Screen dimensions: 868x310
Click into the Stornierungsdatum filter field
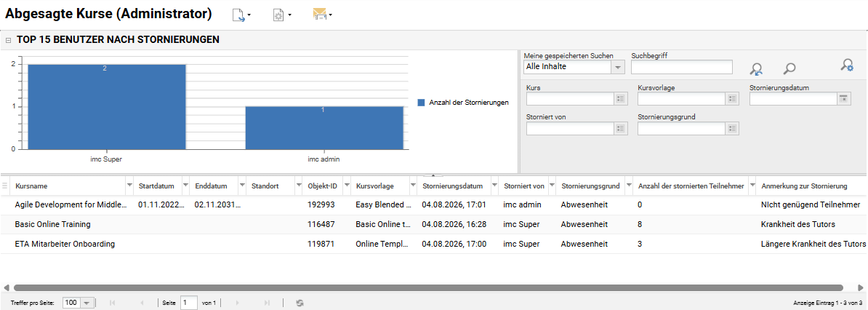pyautogui.click(x=792, y=98)
